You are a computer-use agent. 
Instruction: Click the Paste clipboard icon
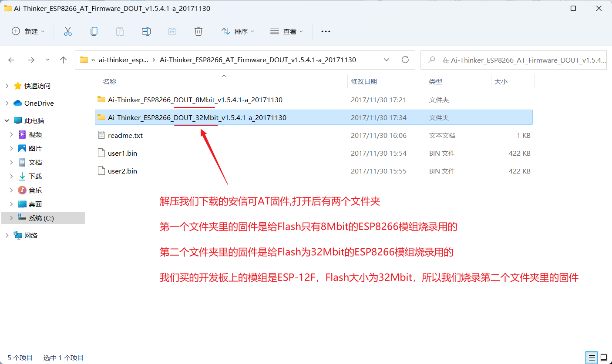[120, 31]
